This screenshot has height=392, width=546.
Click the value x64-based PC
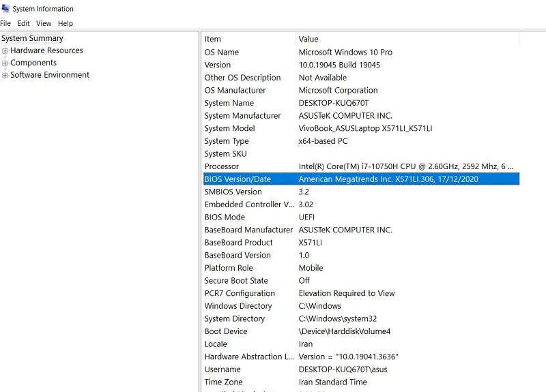pyautogui.click(x=323, y=141)
